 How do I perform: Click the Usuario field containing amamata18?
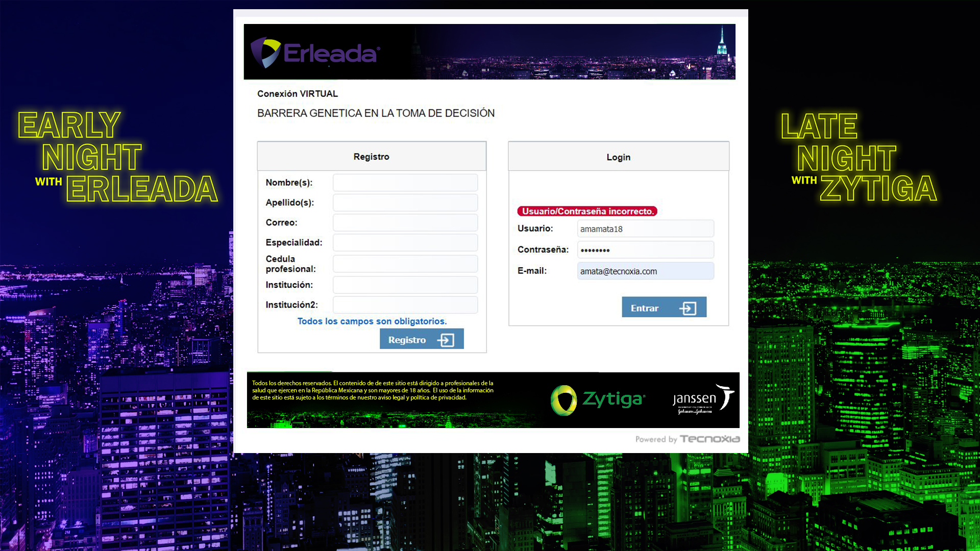pyautogui.click(x=646, y=229)
